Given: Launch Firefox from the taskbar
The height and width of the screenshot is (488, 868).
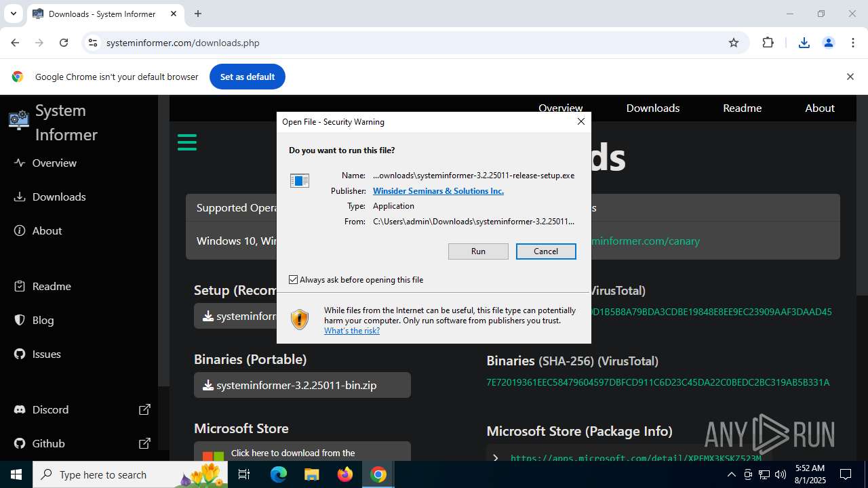Looking at the screenshot, I should (x=345, y=474).
